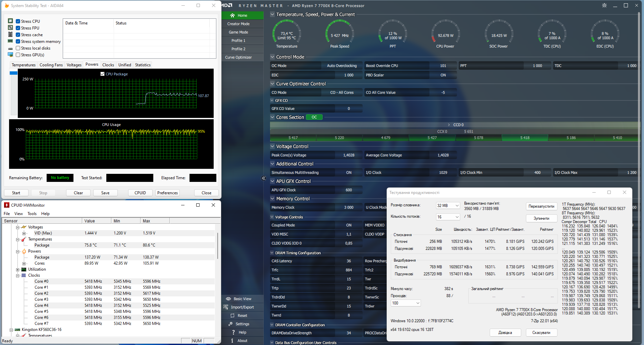
Task: Enable the Stress GPU(s) checkbox
Action: point(18,55)
